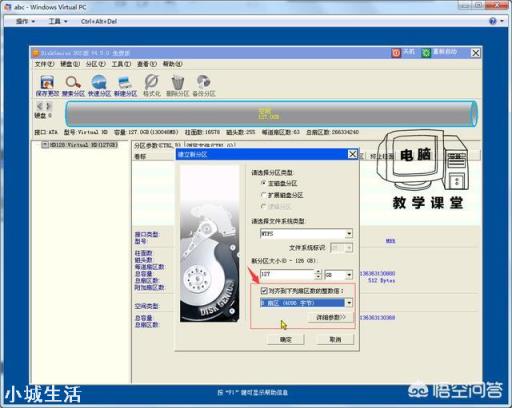Select the greyed Logical Partition radio button
This screenshot has height=408, width=512.
point(264,206)
